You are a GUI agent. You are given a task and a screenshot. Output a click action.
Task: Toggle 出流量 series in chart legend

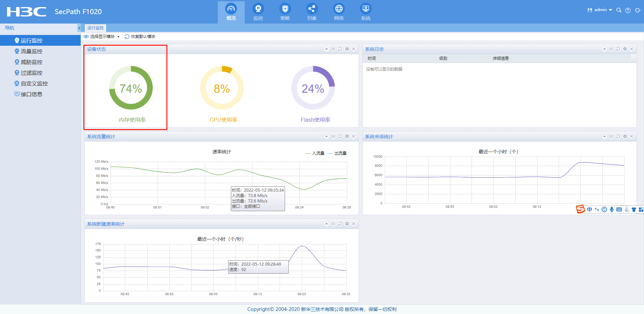337,153
